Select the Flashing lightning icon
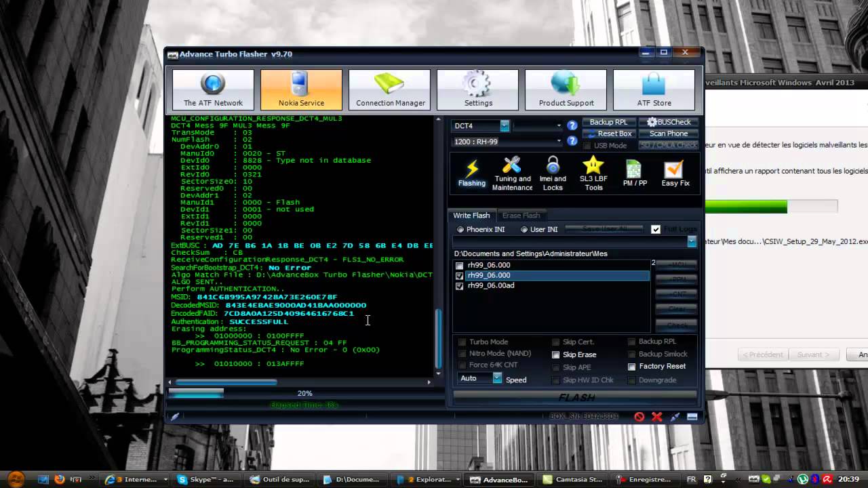Viewport: 868px width, 488px height. (471, 173)
